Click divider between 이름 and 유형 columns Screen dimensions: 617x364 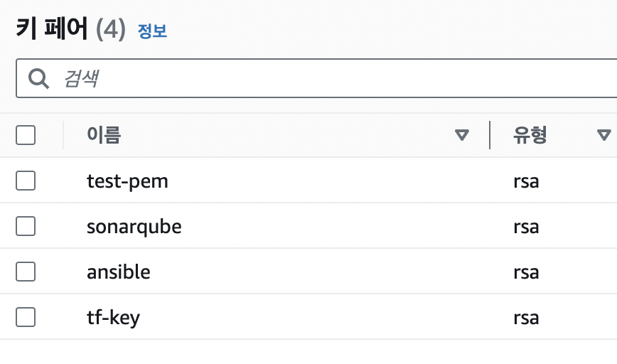tap(490, 135)
